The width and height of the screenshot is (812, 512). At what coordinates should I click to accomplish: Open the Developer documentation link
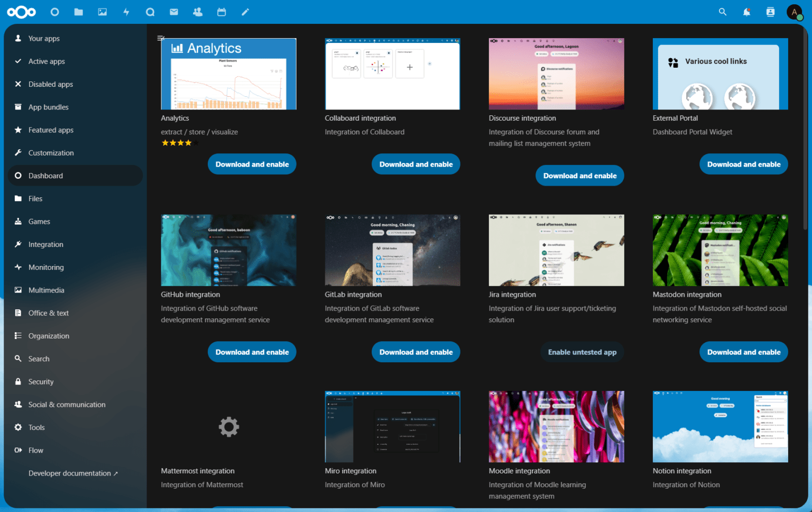coord(72,473)
